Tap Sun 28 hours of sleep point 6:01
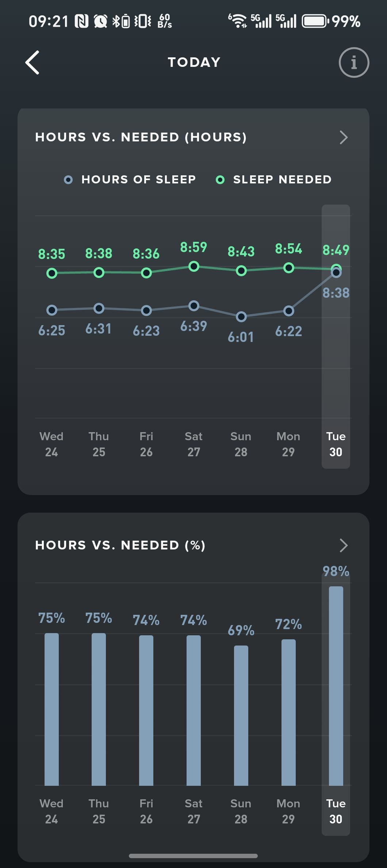Image resolution: width=387 pixels, height=868 pixels. [241, 317]
